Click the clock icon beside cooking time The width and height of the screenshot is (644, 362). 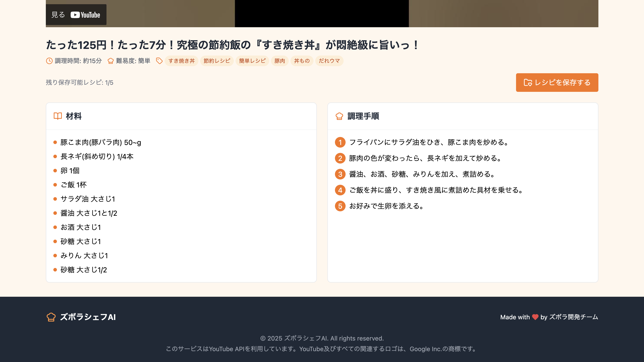(49, 61)
